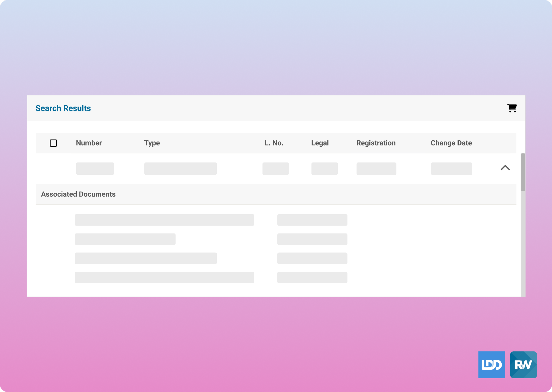Click the L. No. column header
The height and width of the screenshot is (392, 552).
point(274,143)
